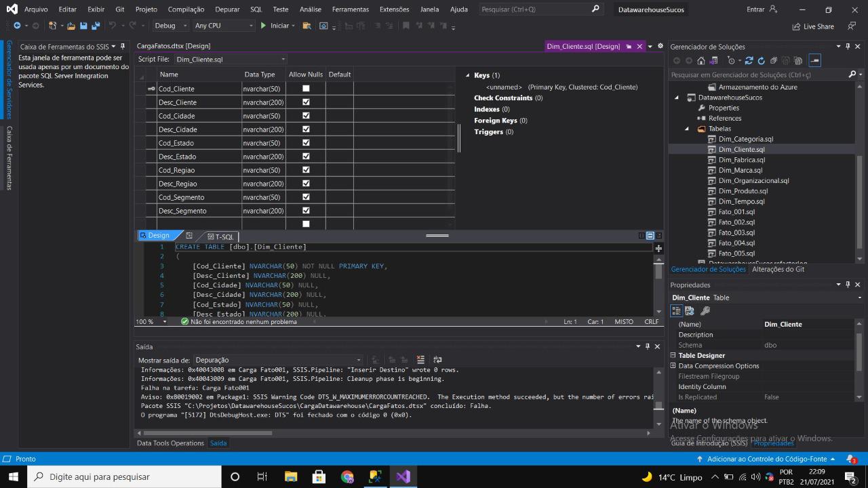Switch to the CargaFatos.dtsx [Design] tab
This screenshot has width=868, height=488.
coord(174,46)
